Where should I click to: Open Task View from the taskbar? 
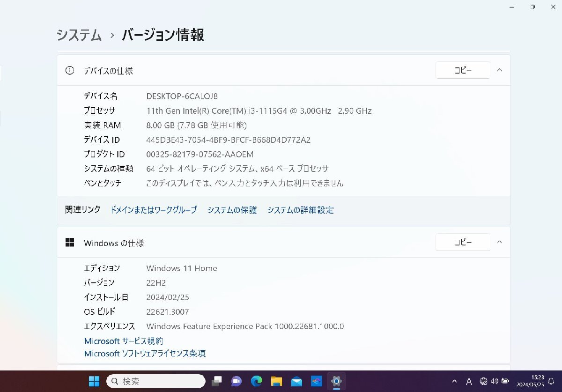pyautogui.click(x=216, y=381)
